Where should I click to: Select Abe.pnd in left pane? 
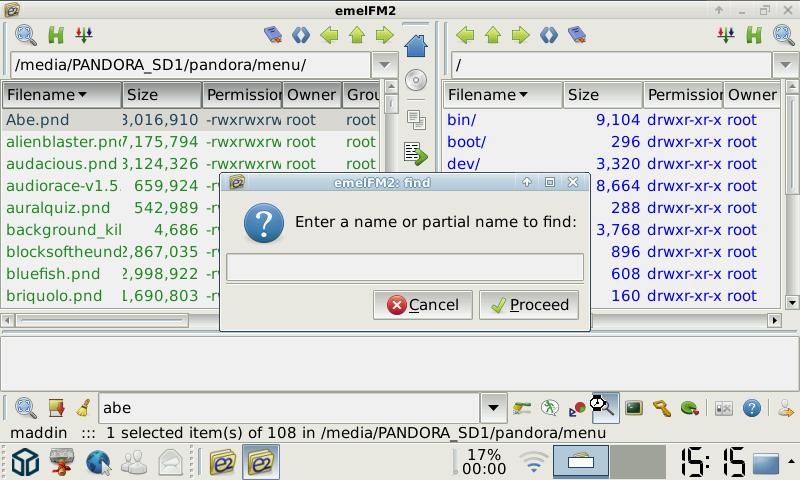[191, 120]
